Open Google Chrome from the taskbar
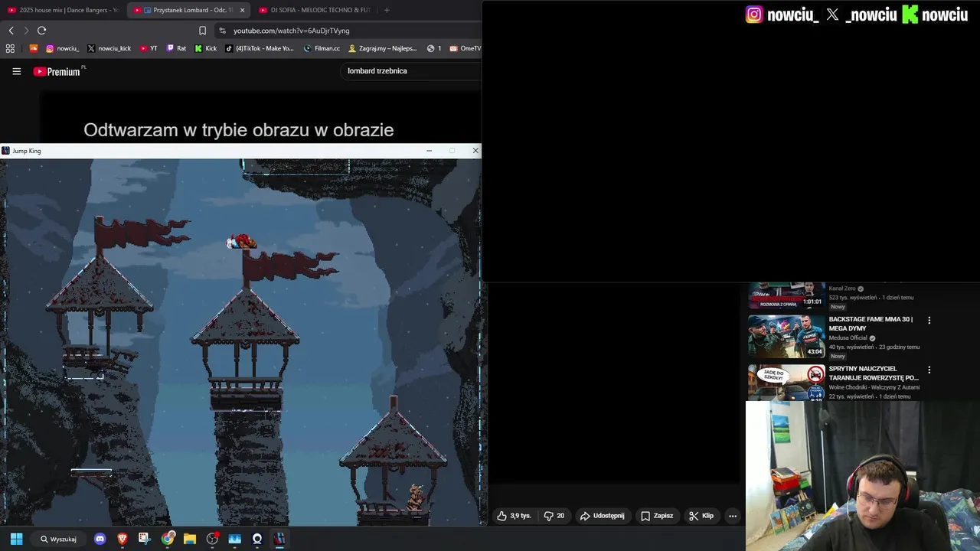The height and width of the screenshot is (551, 980). 167,539
